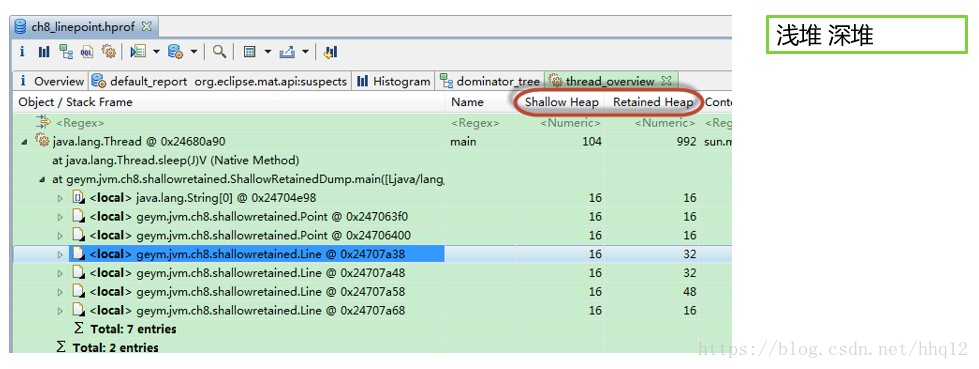This screenshot has width=979, height=369.
Task: Click the calculator retained size icon
Action: click(250, 52)
